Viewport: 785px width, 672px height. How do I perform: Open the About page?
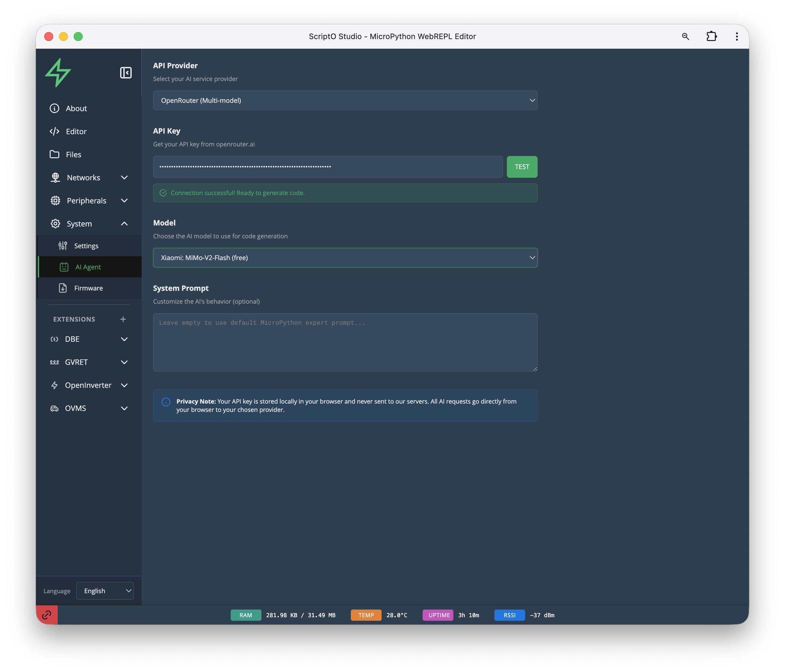76,109
